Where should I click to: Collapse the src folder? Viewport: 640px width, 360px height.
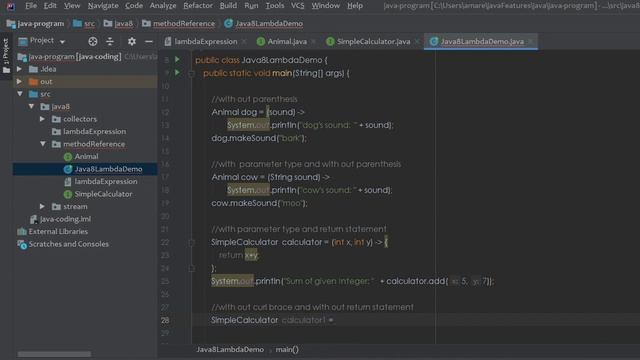click(x=20, y=94)
